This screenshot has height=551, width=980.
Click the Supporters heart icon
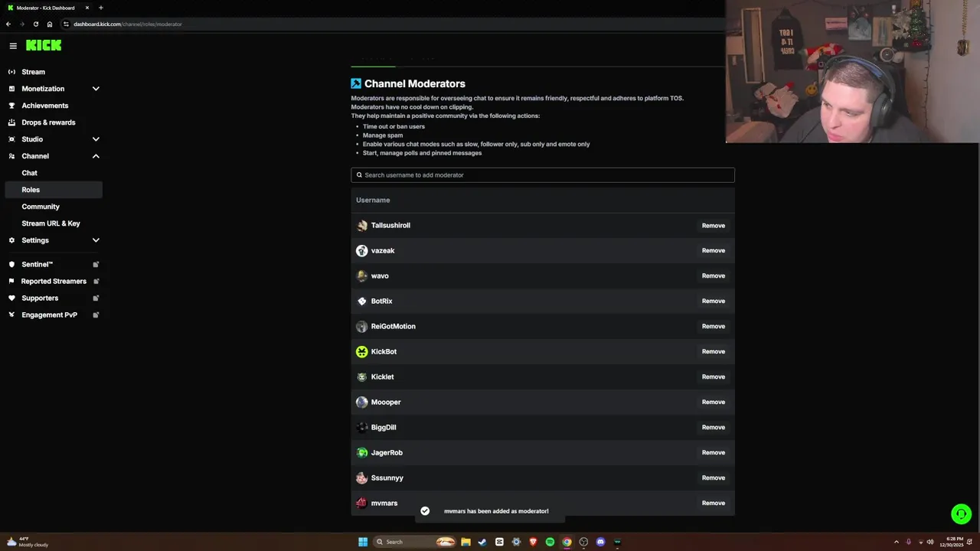[11, 298]
